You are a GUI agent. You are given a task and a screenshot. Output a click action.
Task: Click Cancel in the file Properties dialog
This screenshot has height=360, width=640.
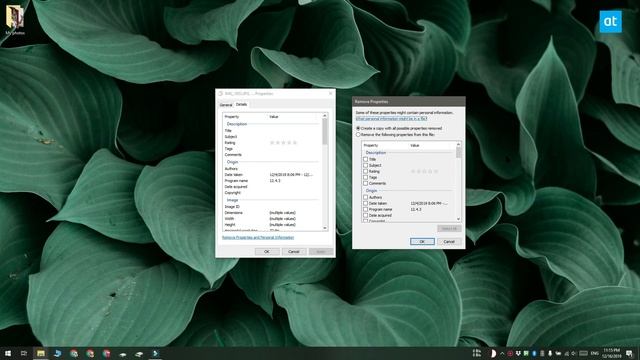click(x=294, y=251)
